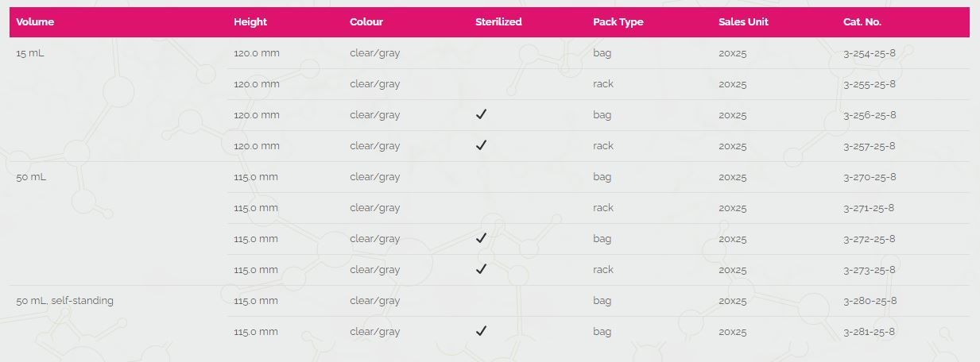Click the Pack Type column header
Viewport: 980px width, 362px height.
tap(618, 22)
